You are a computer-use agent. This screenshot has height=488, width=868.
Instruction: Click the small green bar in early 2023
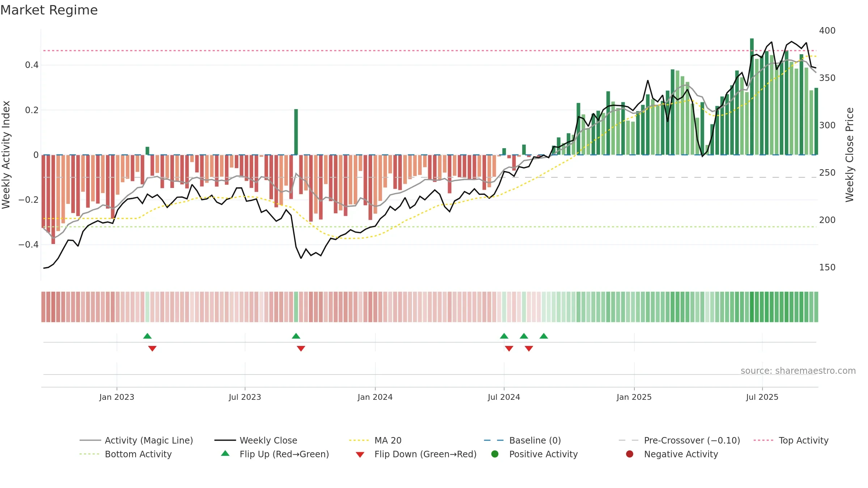point(147,151)
